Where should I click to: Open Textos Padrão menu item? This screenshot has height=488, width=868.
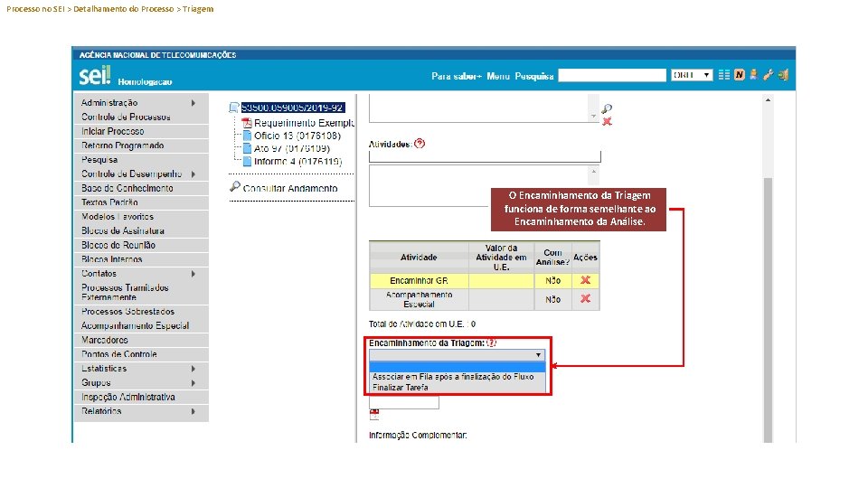pyautogui.click(x=141, y=202)
